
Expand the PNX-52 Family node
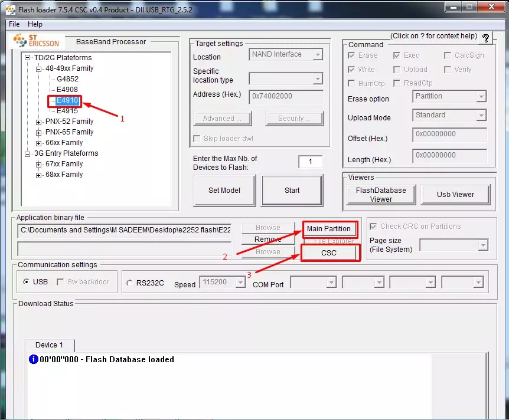pyautogui.click(x=38, y=122)
